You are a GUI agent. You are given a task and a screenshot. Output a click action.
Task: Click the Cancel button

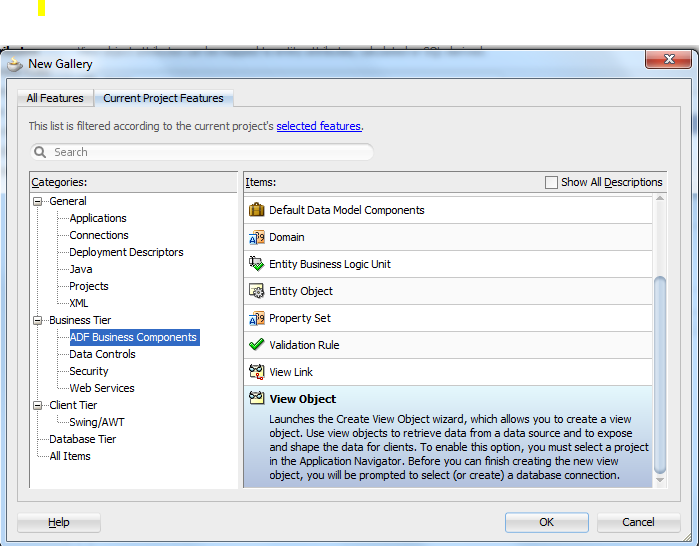tap(638, 522)
